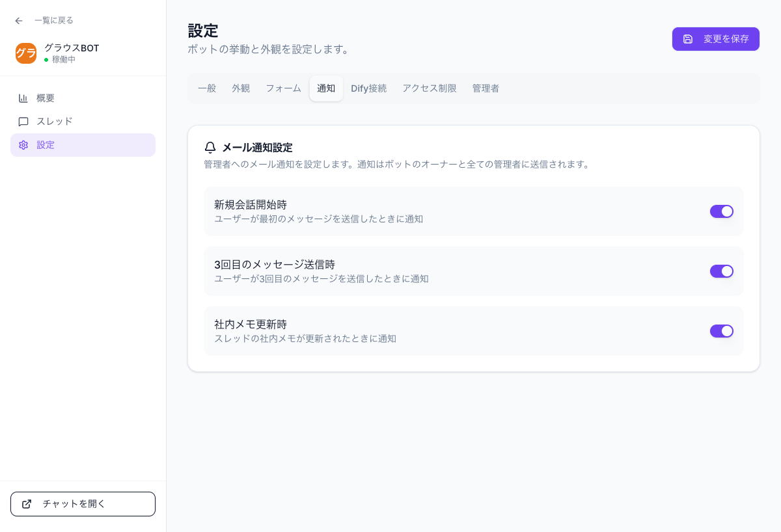Select the bar chart icon for 概要

pyautogui.click(x=23, y=98)
